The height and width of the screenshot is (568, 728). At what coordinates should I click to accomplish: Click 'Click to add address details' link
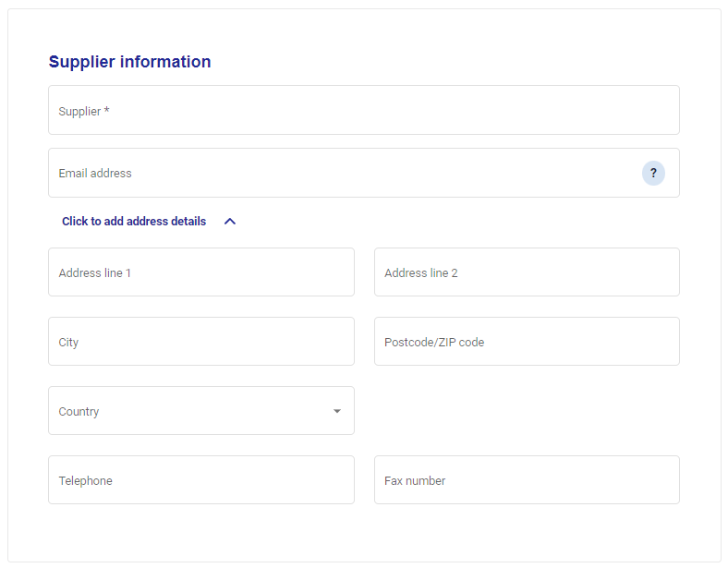[134, 222]
